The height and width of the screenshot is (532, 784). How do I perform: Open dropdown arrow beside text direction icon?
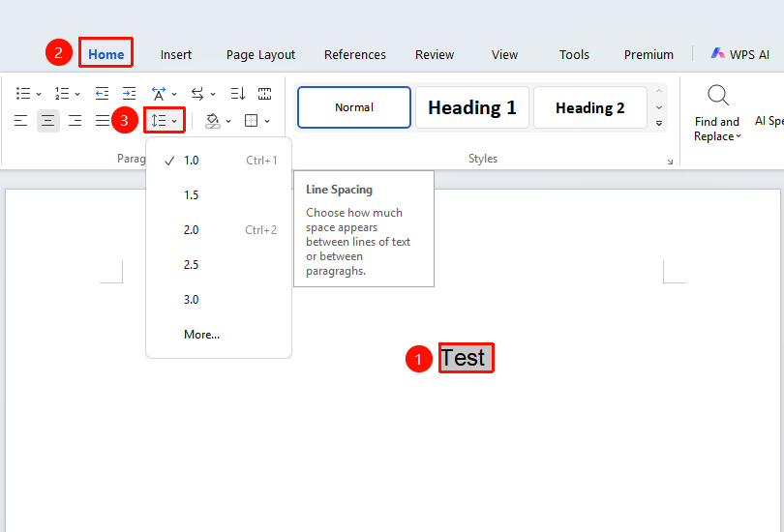pos(213,94)
